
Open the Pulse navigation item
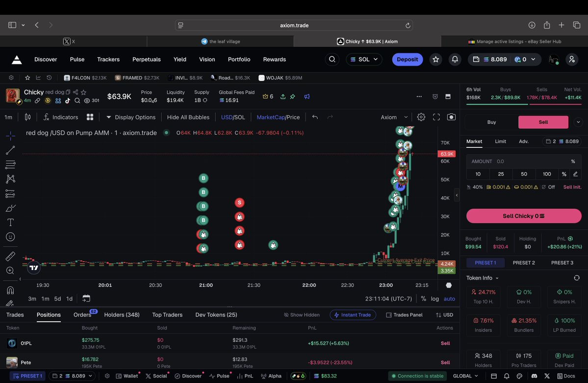click(77, 59)
